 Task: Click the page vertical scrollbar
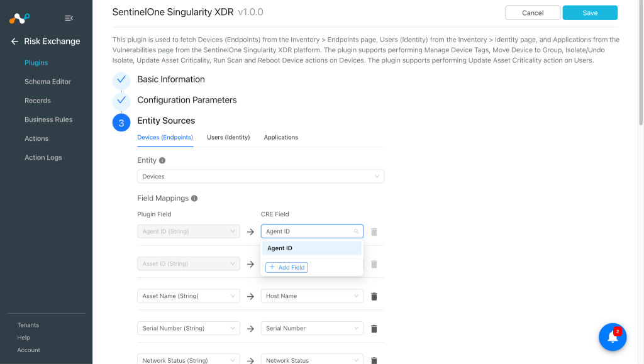click(x=641, y=62)
